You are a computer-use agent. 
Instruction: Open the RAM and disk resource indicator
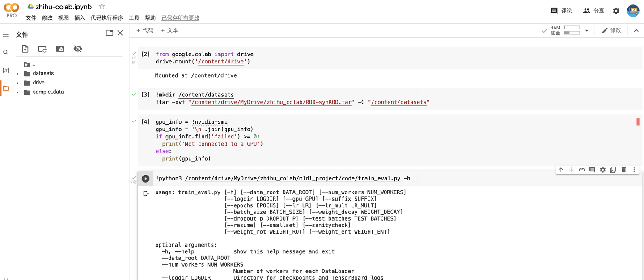[x=565, y=30]
